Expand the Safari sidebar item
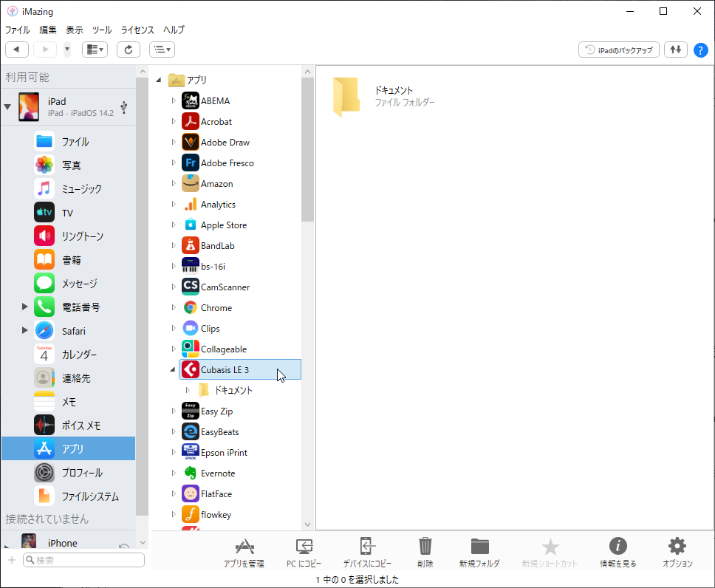This screenshot has width=715, height=588. click(x=24, y=330)
